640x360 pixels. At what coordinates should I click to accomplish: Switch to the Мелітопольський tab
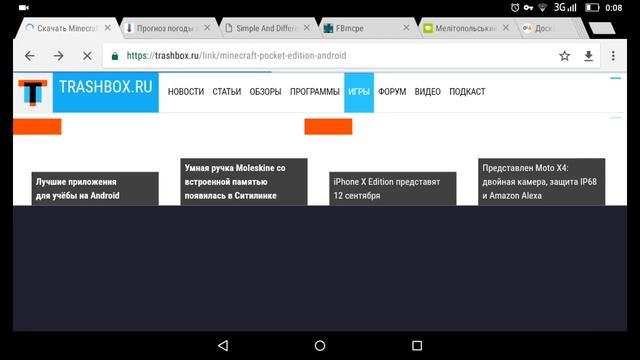pos(465,28)
